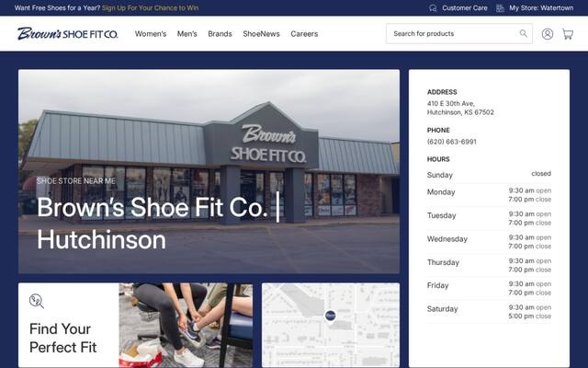Click the My Store building icon

pos(500,8)
